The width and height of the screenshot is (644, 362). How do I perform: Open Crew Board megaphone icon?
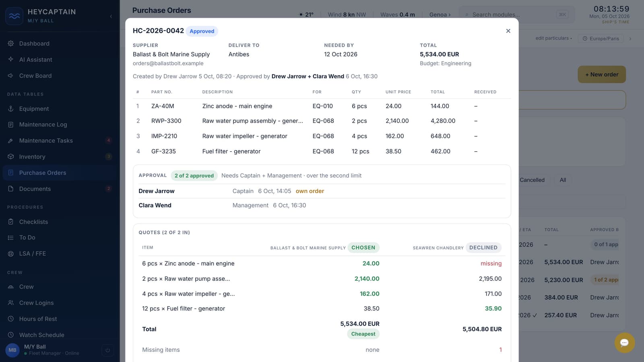click(x=11, y=76)
